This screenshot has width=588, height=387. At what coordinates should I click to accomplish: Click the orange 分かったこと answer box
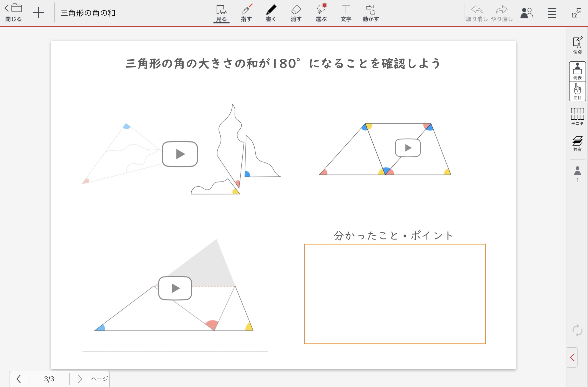395,294
